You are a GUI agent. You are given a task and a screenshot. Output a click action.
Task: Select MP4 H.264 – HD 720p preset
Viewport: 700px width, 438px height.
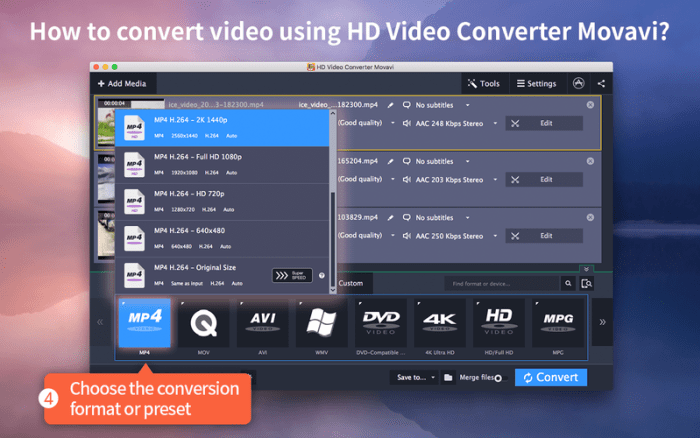tap(222, 202)
